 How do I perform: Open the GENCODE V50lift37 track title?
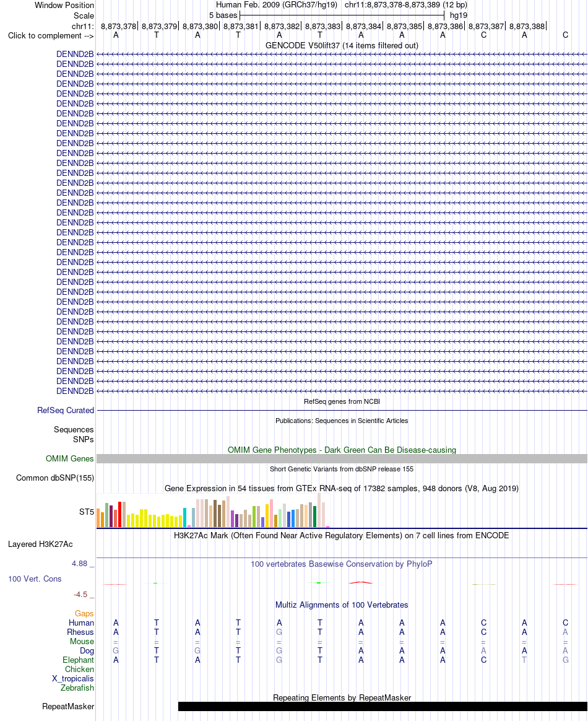coord(342,45)
